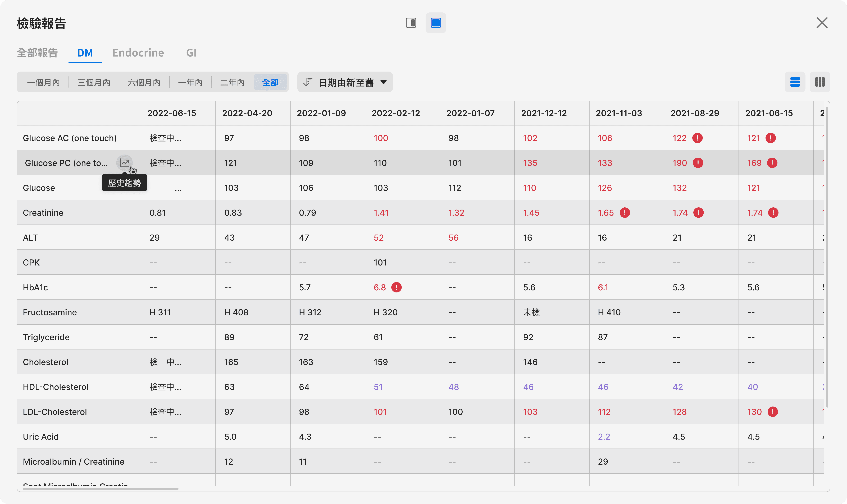Select the full-window view icon
This screenshot has width=847, height=504.
(x=436, y=23)
